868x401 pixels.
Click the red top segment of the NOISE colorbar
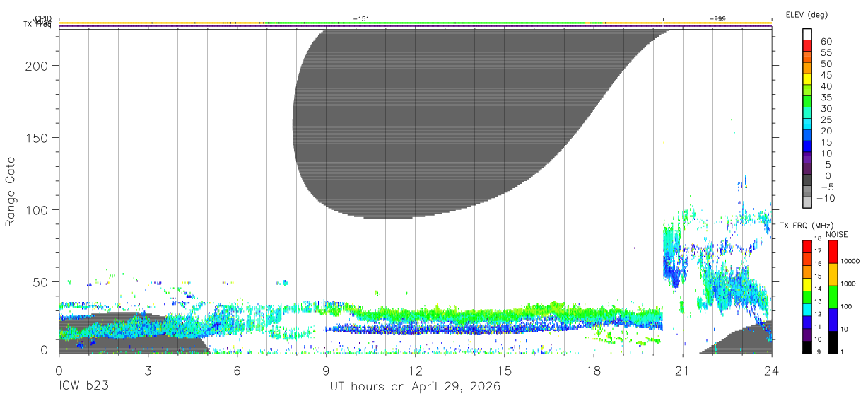pyautogui.click(x=832, y=252)
